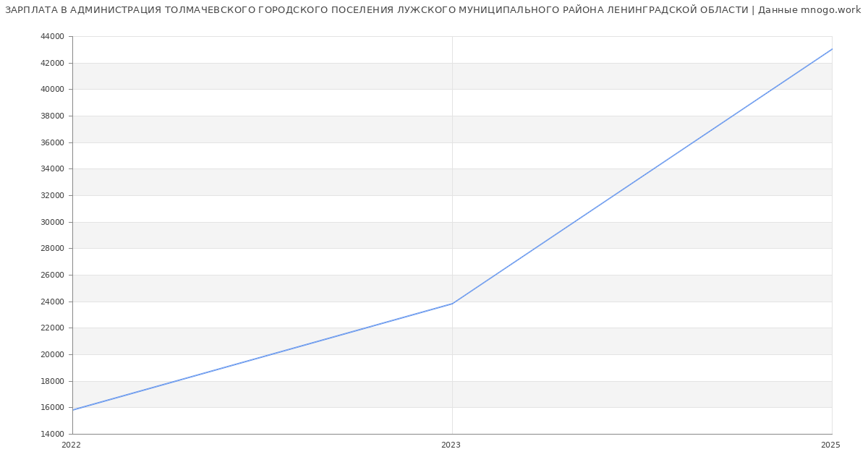Select the 36000 y-axis label
Screen dimensions: 868x470
coord(52,143)
